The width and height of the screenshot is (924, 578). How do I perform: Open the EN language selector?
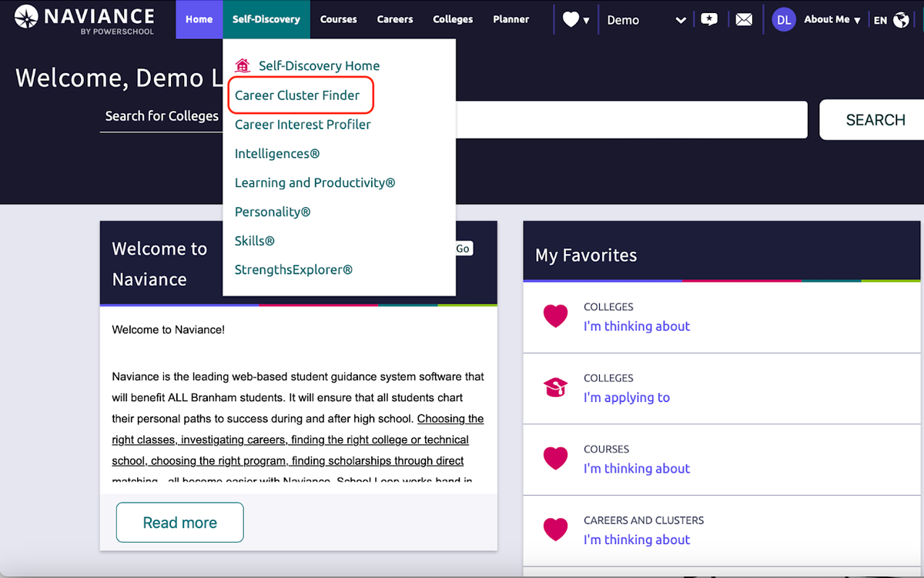[x=881, y=21]
